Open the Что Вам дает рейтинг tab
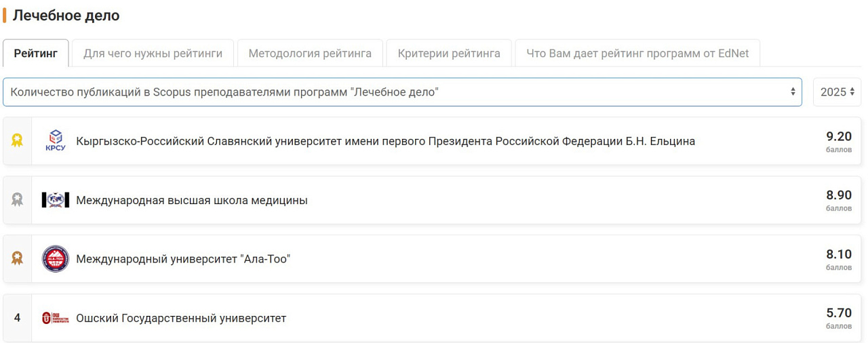Screen dimensions: 868x343 tap(637, 54)
